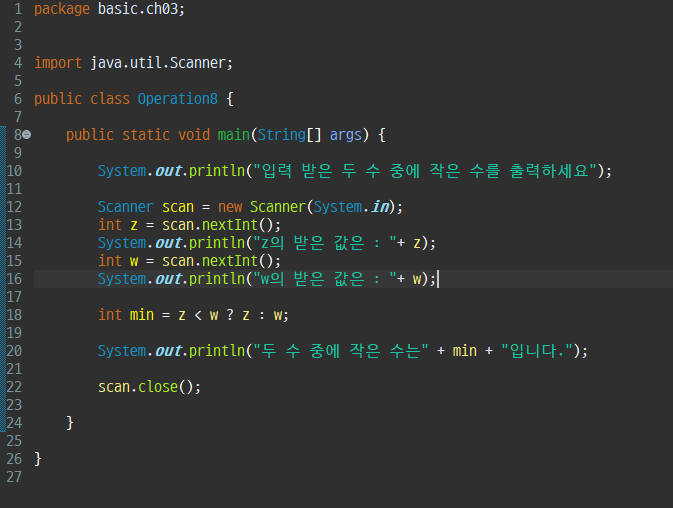Click the closing brace on line 26
This screenshot has width=673, height=508.
pyautogui.click(x=38, y=459)
